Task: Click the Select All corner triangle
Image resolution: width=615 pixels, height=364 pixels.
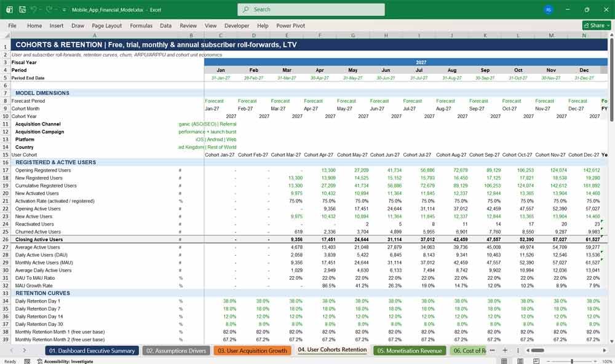Action: 6,35
